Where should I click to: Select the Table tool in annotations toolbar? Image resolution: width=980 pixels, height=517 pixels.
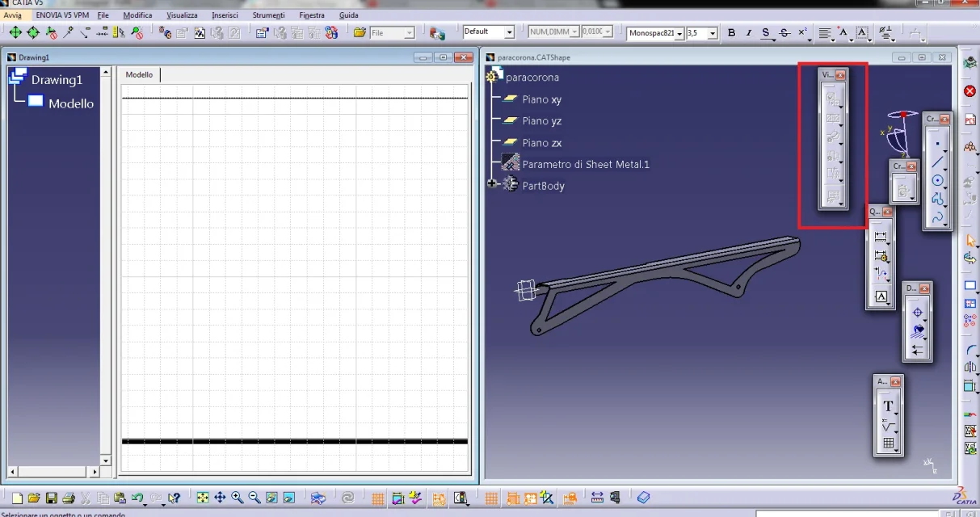point(888,443)
